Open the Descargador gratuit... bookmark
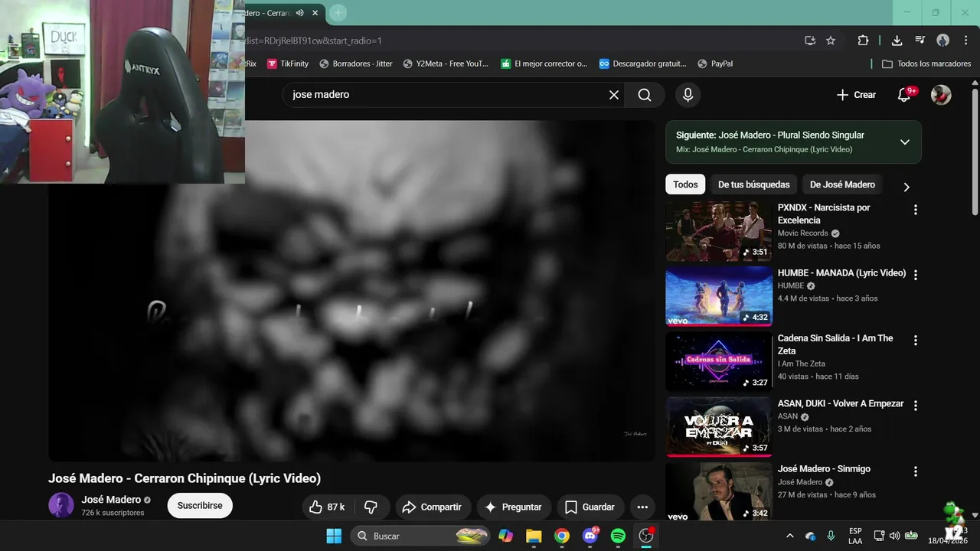 [642, 64]
